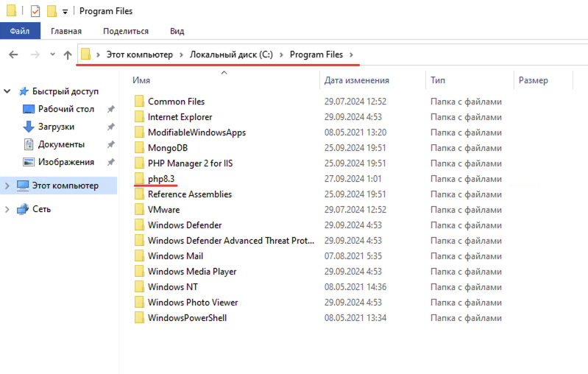This screenshot has height=374, width=588.
Task: Select Windows Defender folder icon
Action: (x=139, y=225)
